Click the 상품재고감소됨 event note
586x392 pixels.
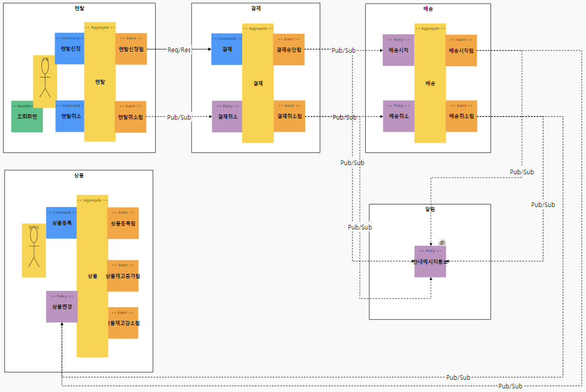[x=123, y=323]
